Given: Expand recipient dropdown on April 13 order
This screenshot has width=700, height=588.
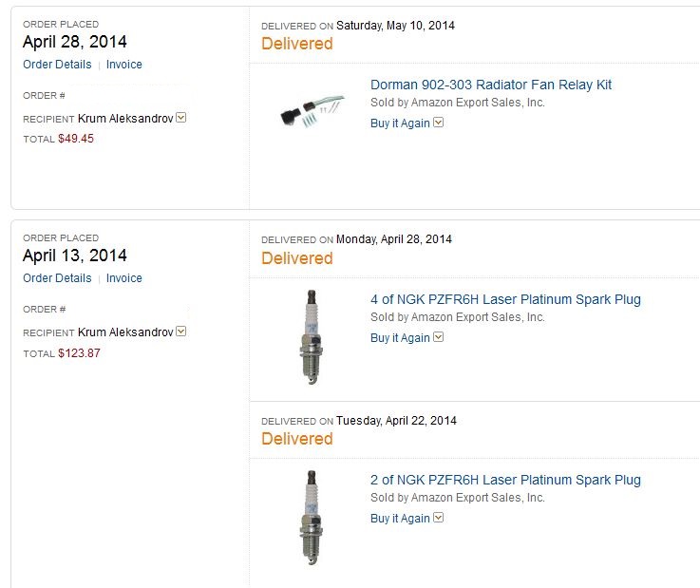Looking at the screenshot, I should pyautogui.click(x=181, y=332).
